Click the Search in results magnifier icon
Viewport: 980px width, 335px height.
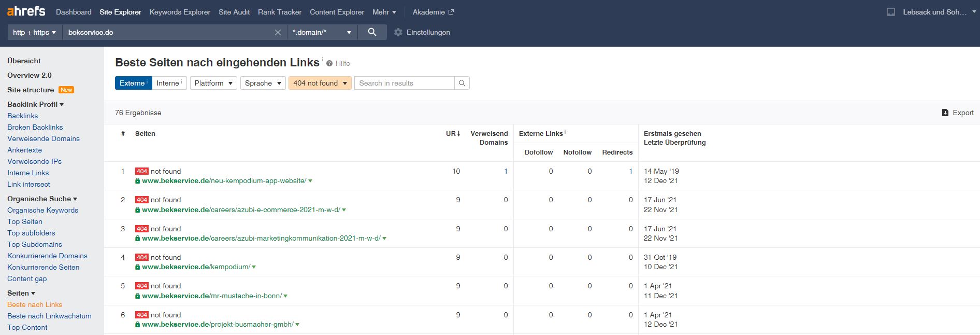coord(462,83)
